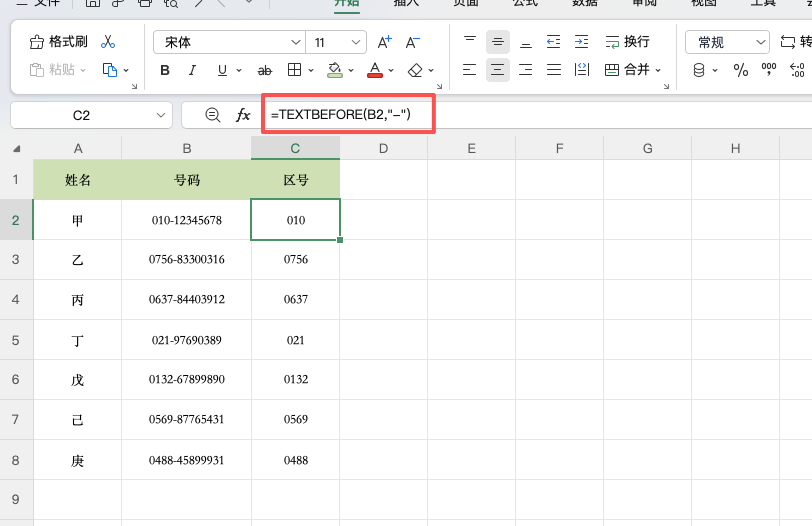Click the 区号 header cell
Image resolution: width=812 pixels, height=526 pixels.
[x=296, y=180]
